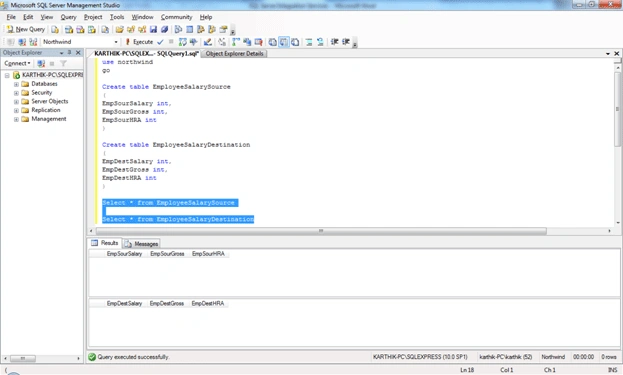Open the Properties Window icon
Viewport: 623px width, 375px height.
(223, 29)
